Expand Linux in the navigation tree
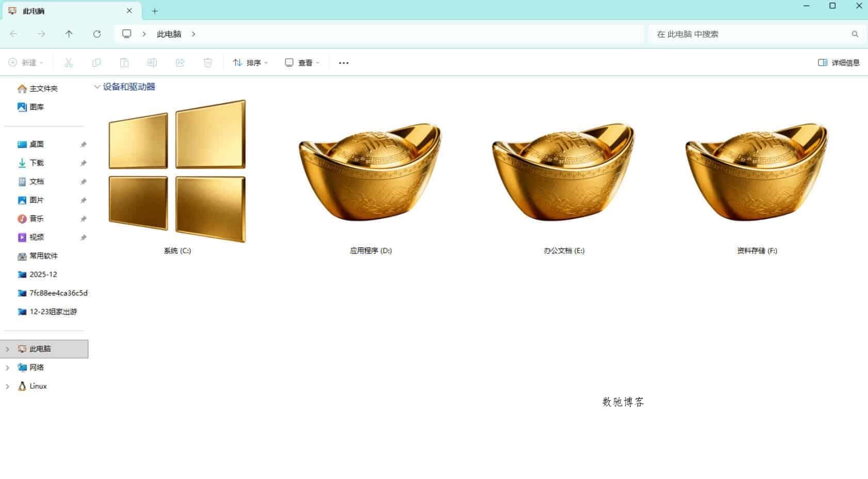The width and height of the screenshot is (868, 479). (7, 386)
